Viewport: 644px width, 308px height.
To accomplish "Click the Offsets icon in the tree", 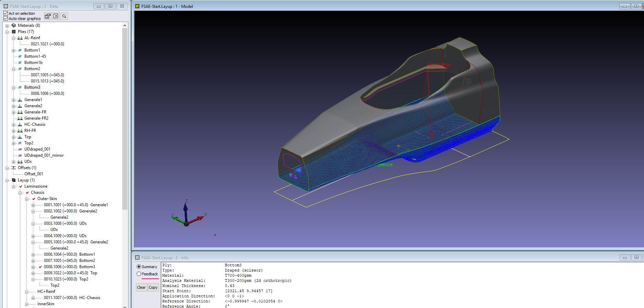I will [14, 168].
